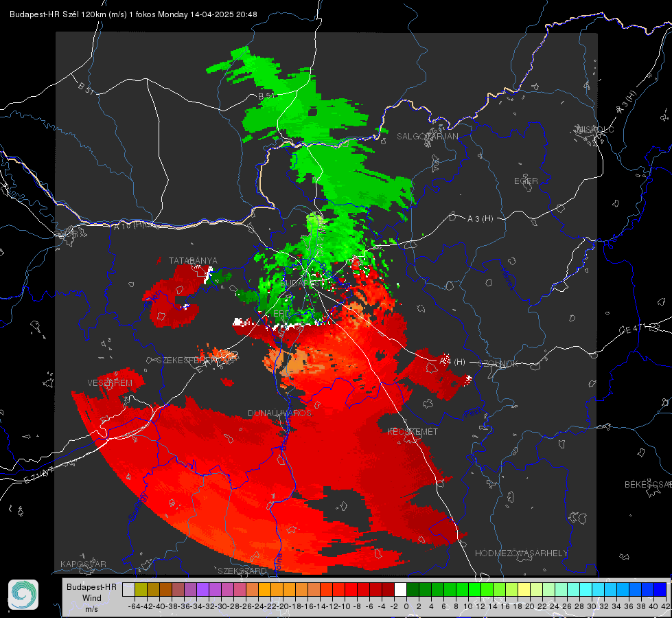Click the swirl logo icon at bottom left
This screenshot has width=672, height=618.
(x=23, y=595)
